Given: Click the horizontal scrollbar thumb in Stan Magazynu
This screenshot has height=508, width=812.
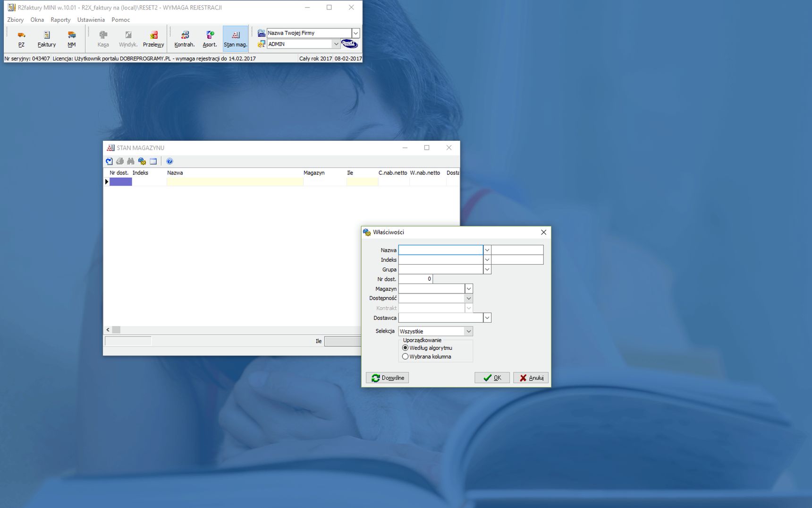Looking at the screenshot, I should [116, 330].
